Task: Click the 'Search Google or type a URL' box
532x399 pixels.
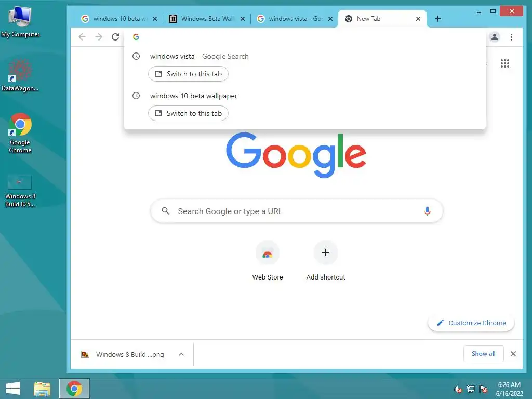Action: [x=297, y=211]
